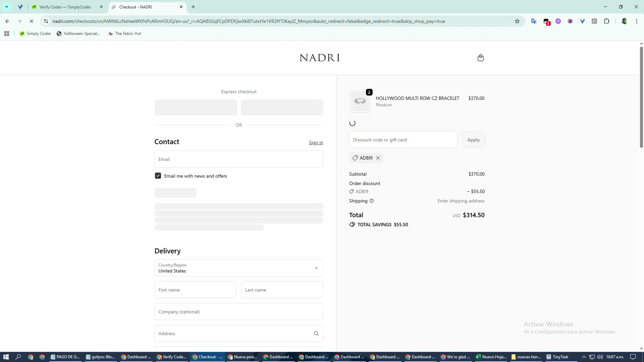Click the Sign in link
The width and height of the screenshot is (644, 362).
click(316, 142)
